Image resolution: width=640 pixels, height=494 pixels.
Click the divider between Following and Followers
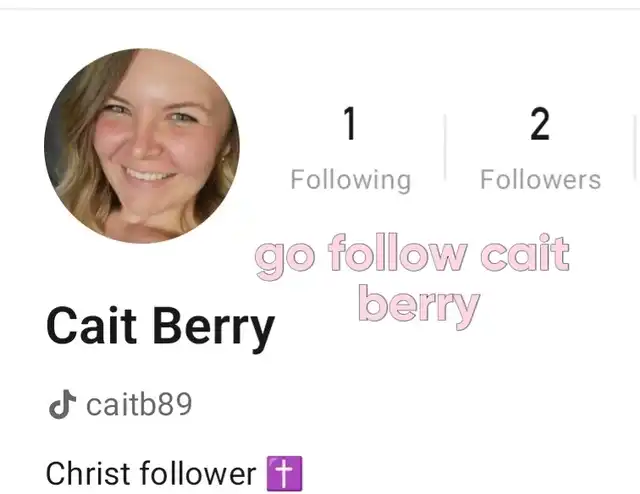pos(445,147)
